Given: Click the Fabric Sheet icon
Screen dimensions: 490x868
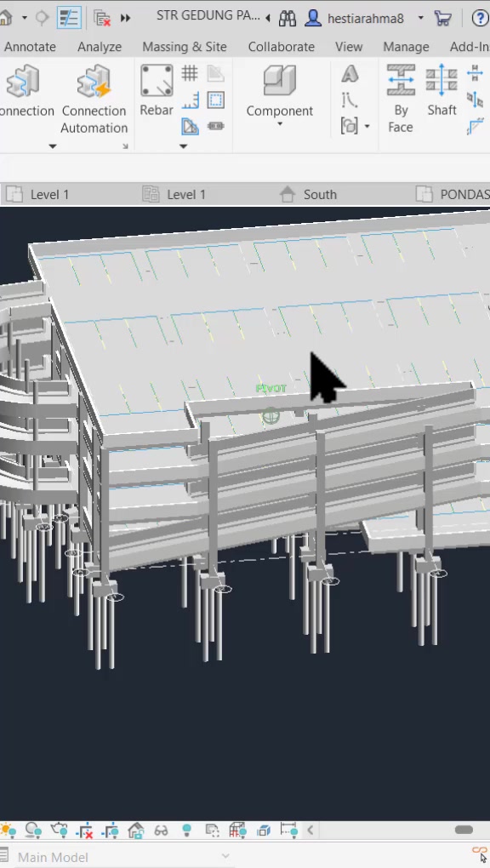Looking at the screenshot, I should pos(216,73).
